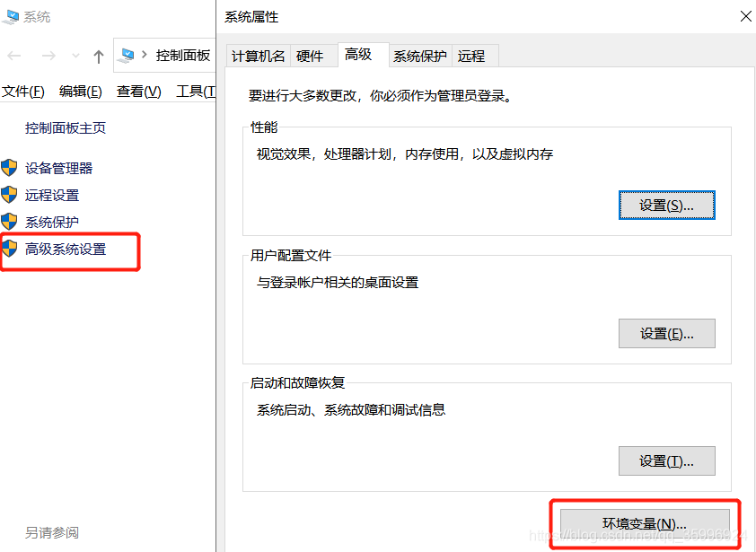
Task: Go forward with the right arrow
Action: pos(48,56)
